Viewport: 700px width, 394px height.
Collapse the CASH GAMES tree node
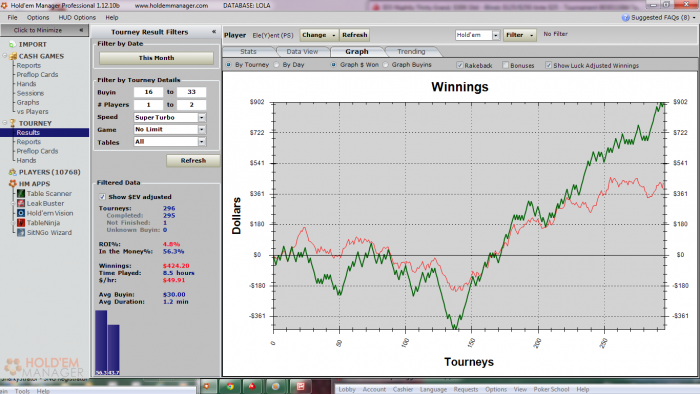click(x=5, y=56)
